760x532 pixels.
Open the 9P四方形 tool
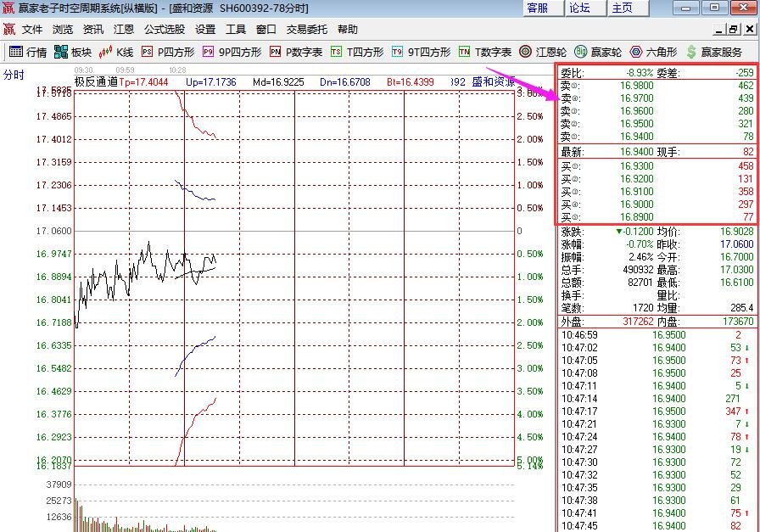click(232, 52)
